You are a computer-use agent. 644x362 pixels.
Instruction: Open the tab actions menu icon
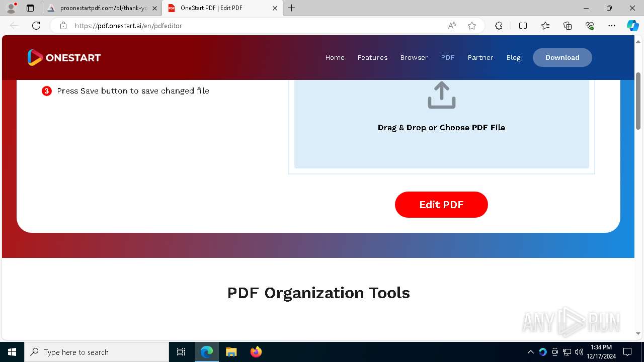[x=30, y=8]
